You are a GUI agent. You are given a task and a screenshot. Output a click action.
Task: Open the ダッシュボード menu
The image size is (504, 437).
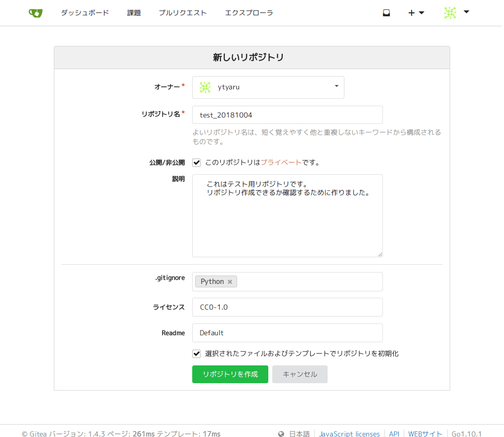84,13
